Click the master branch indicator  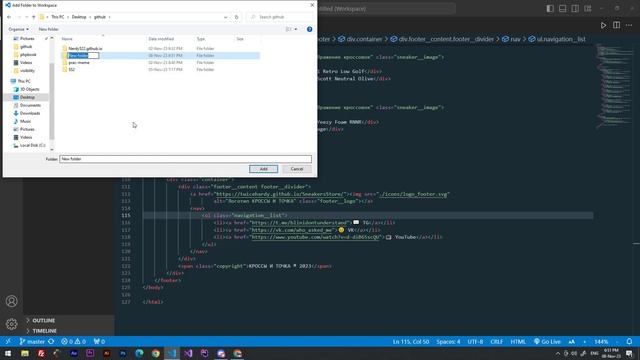coord(32,342)
